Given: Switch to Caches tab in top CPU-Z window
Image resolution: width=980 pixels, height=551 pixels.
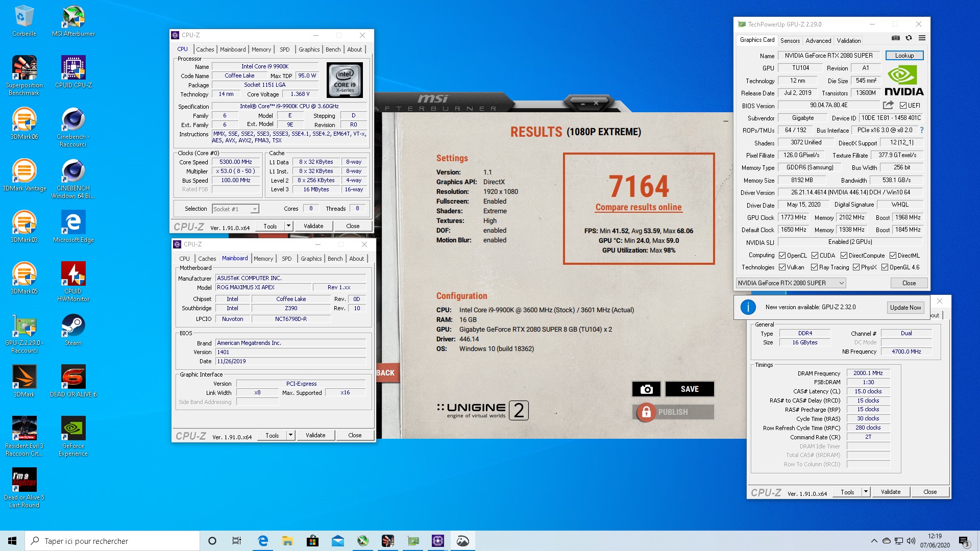Looking at the screenshot, I should point(205,49).
